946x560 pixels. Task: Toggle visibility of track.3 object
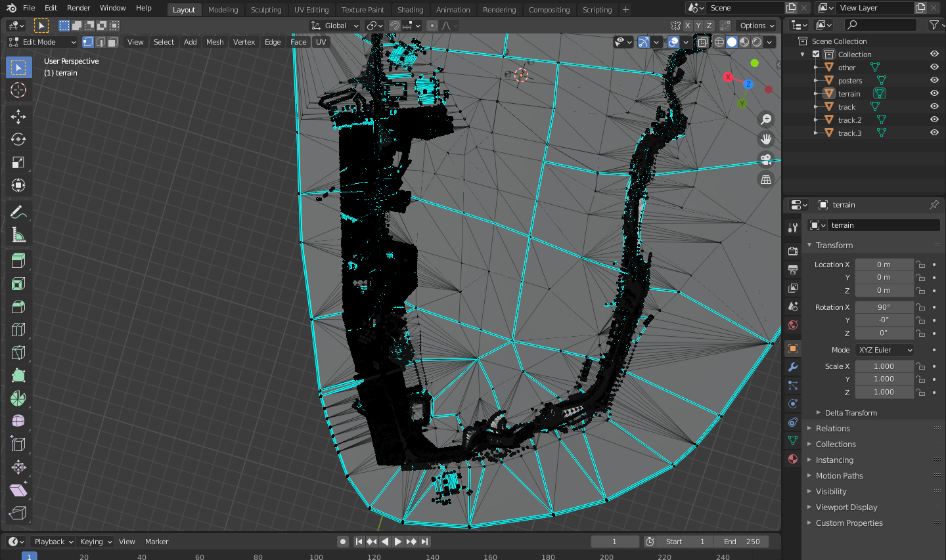click(x=934, y=133)
